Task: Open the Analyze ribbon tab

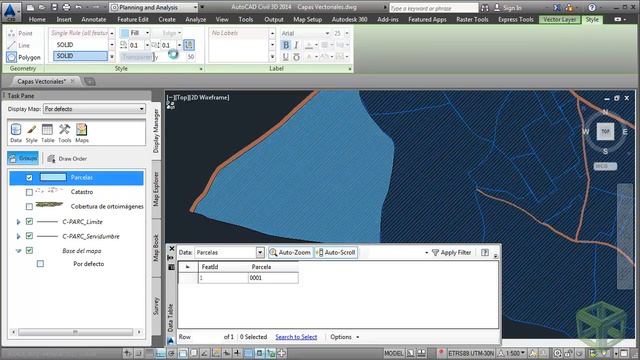Action: click(196, 19)
